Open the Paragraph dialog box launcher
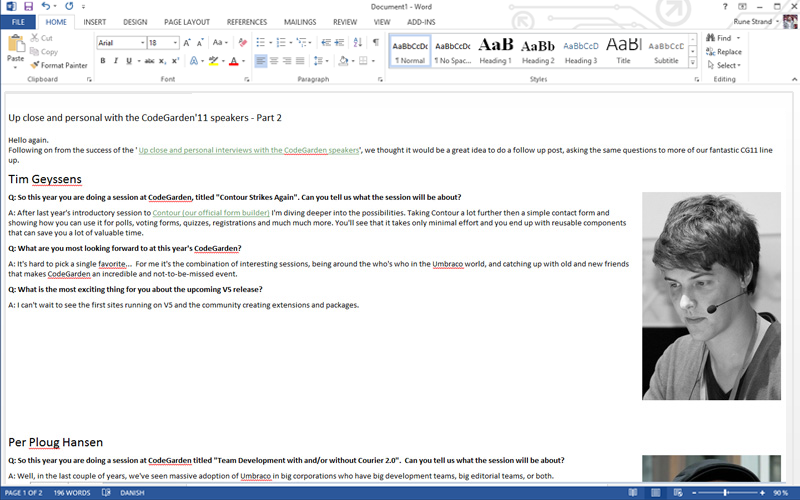Image resolution: width=800 pixels, height=500 pixels. [380, 80]
